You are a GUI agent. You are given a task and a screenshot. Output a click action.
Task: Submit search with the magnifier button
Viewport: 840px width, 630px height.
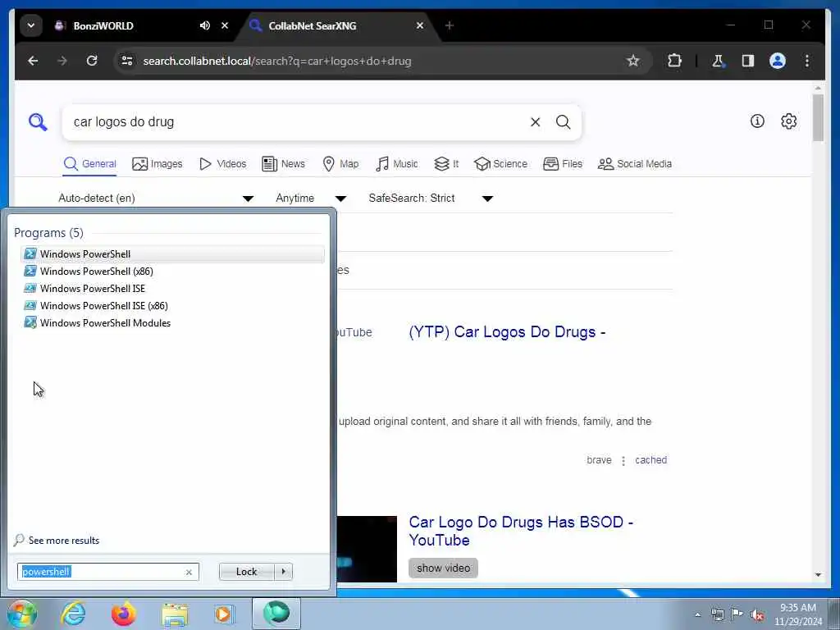[563, 122]
